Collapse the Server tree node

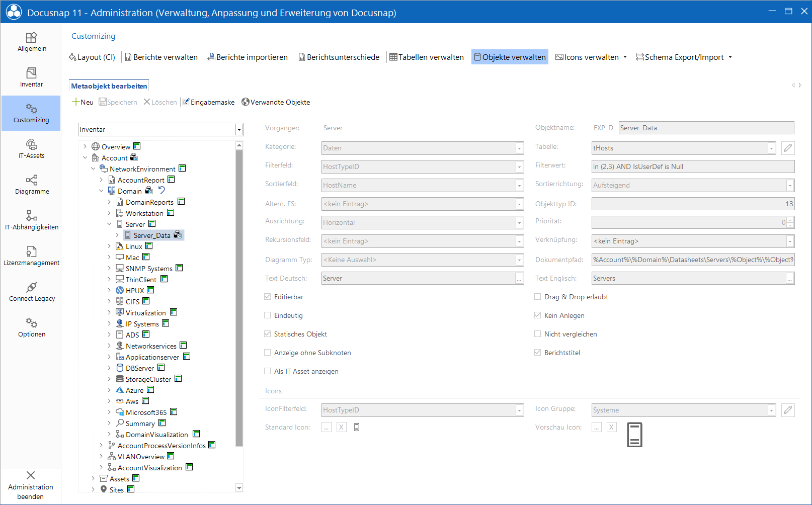point(109,224)
